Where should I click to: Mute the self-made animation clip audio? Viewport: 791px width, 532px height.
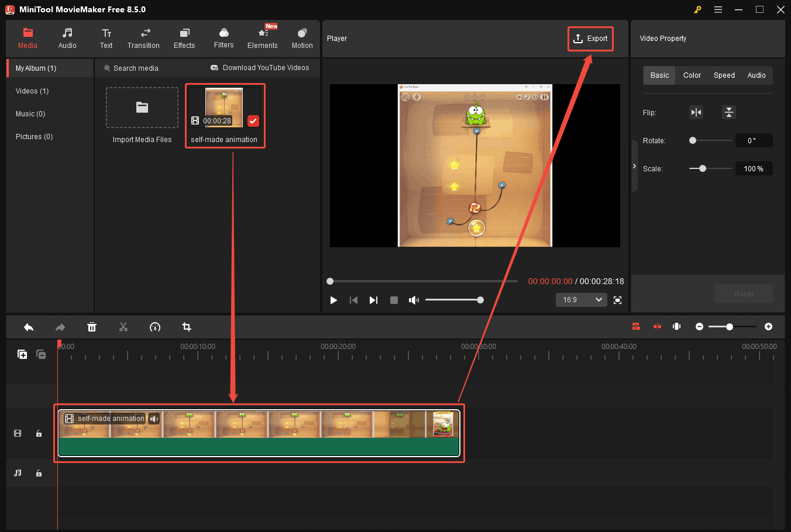154,419
